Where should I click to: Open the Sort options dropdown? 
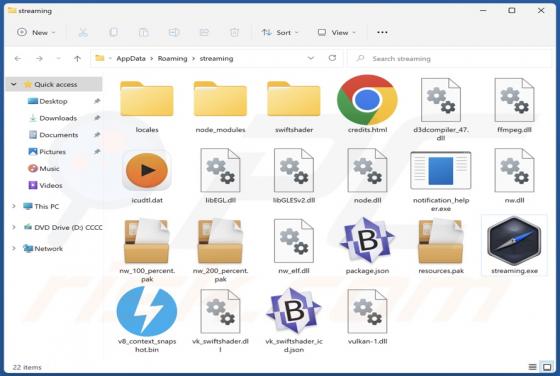280,32
